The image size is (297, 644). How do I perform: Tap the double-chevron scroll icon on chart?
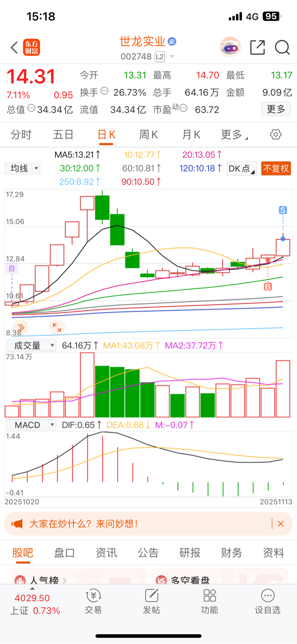click(x=20, y=328)
